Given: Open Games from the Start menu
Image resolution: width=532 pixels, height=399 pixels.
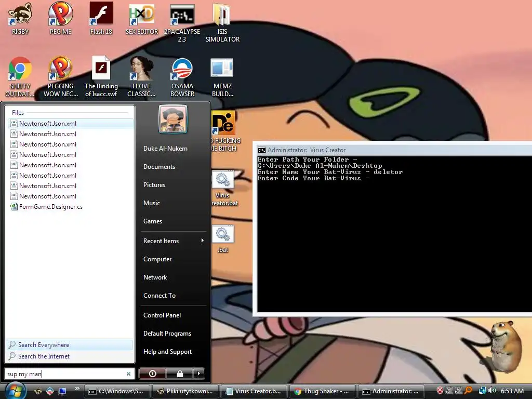Looking at the screenshot, I should [x=153, y=221].
